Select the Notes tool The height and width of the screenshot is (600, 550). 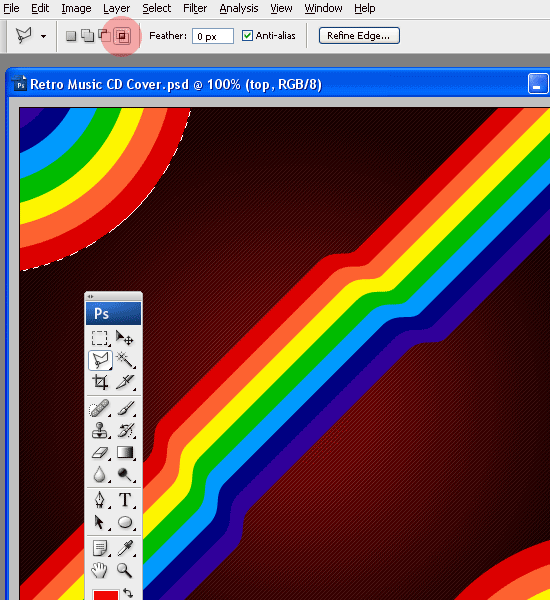[100, 548]
